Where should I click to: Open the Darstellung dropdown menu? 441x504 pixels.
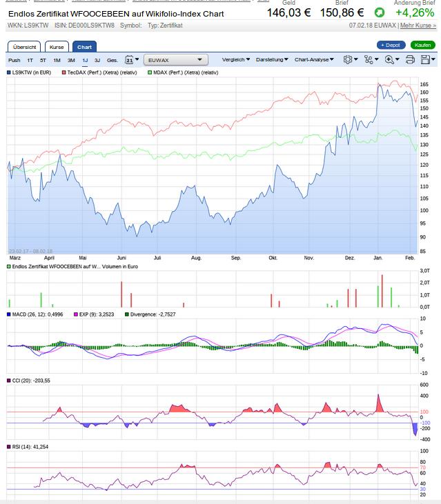tap(272, 60)
